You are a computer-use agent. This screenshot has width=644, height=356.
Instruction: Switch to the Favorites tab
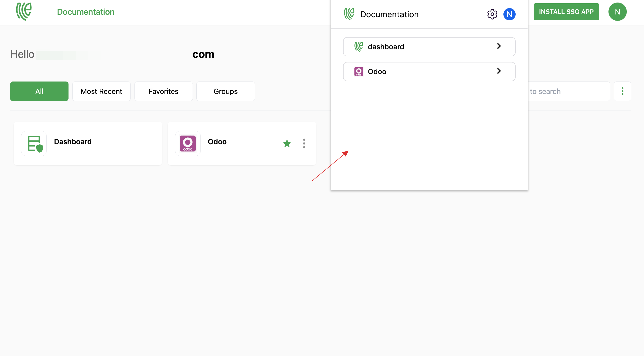[x=164, y=91]
